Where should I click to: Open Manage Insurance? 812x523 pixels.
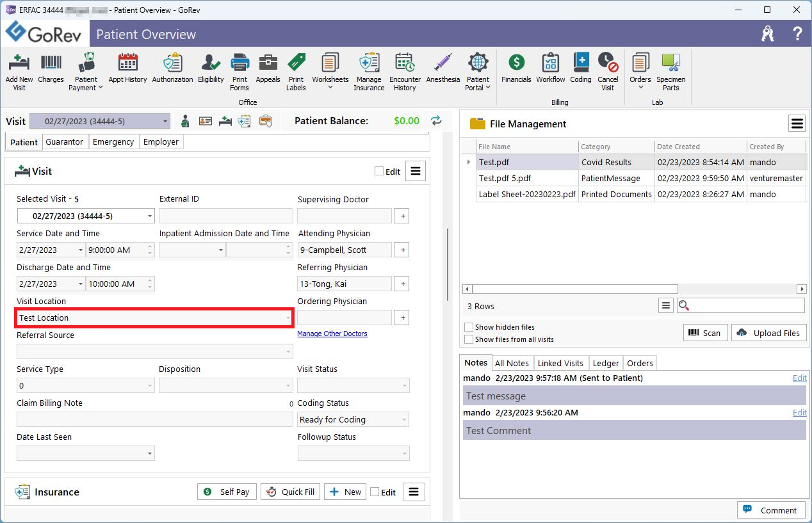point(369,72)
